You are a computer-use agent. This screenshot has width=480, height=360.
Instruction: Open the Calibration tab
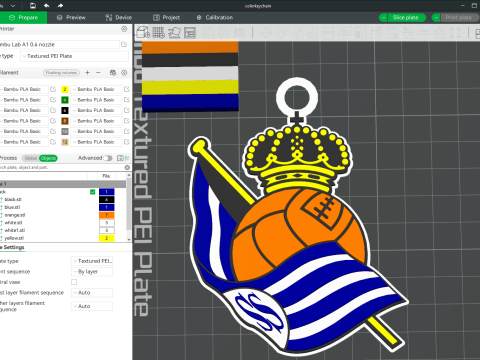[x=215, y=18]
